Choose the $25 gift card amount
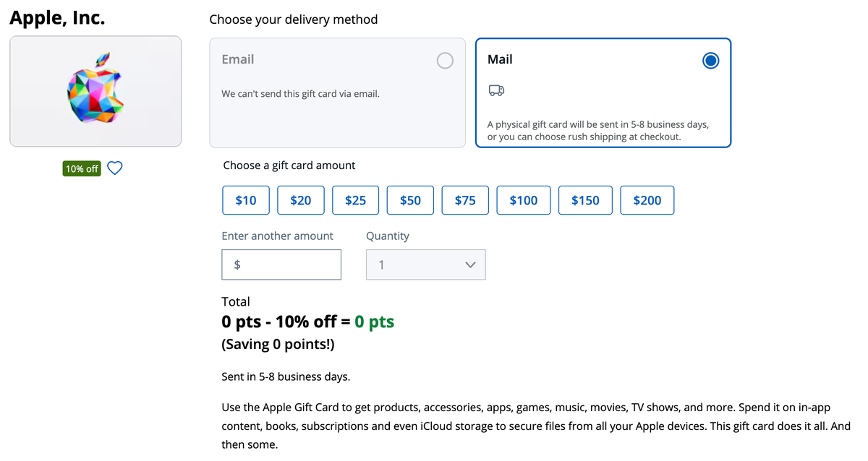The width and height of the screenshot is (868, 461). click(x=355, y=200)
